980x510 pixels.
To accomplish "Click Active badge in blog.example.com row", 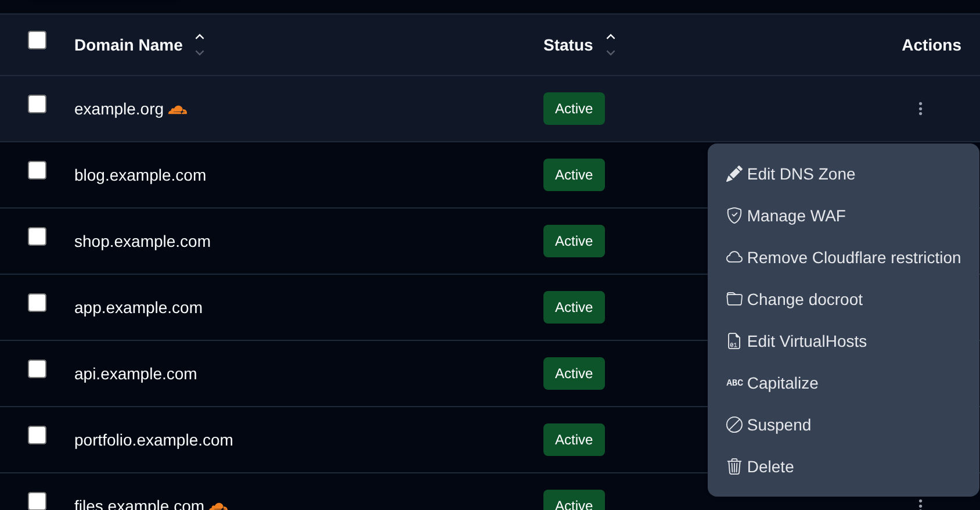I will pos(574,175).
